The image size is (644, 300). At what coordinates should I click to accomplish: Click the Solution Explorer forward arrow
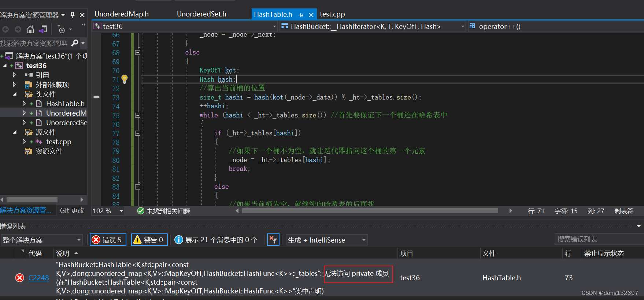pyautogui.click(x=18, y=29)
